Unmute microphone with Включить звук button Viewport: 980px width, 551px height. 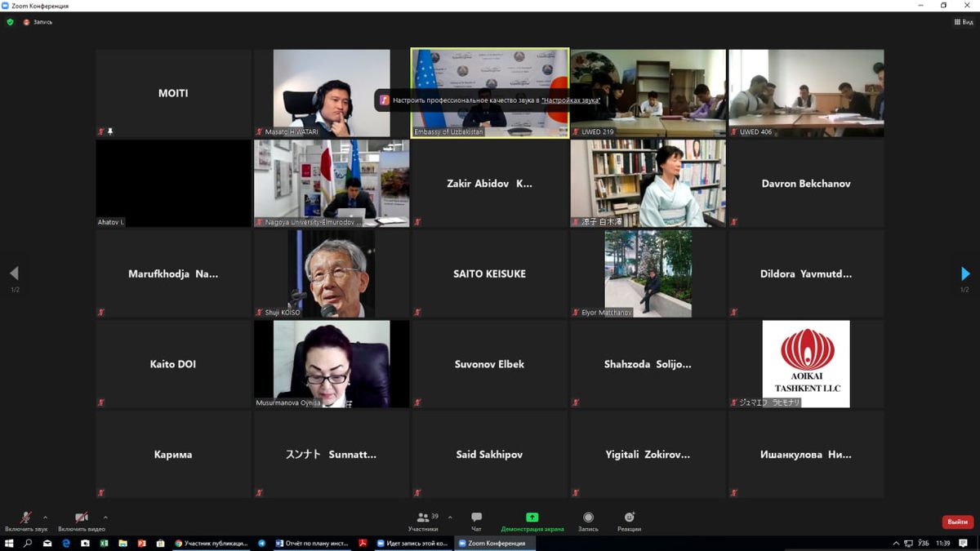click(x=26, y=521)
